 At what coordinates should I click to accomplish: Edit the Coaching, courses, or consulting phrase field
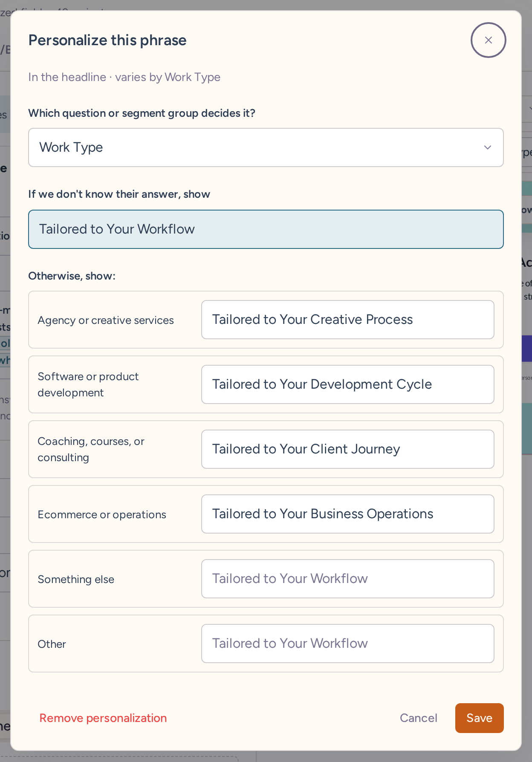tap(348, 449)
